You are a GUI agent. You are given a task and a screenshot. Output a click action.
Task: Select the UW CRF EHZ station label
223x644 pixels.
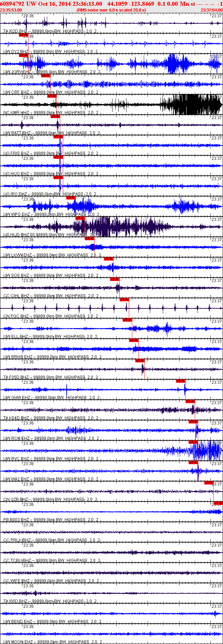[50, 92]
